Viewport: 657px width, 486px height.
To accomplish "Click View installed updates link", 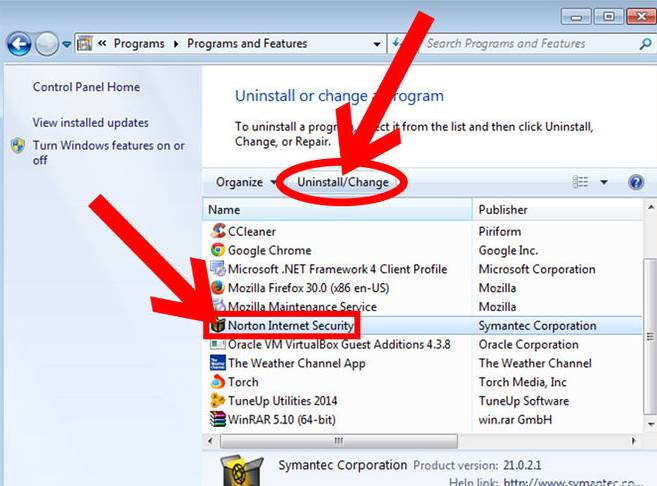I will [x=90, y=123].
